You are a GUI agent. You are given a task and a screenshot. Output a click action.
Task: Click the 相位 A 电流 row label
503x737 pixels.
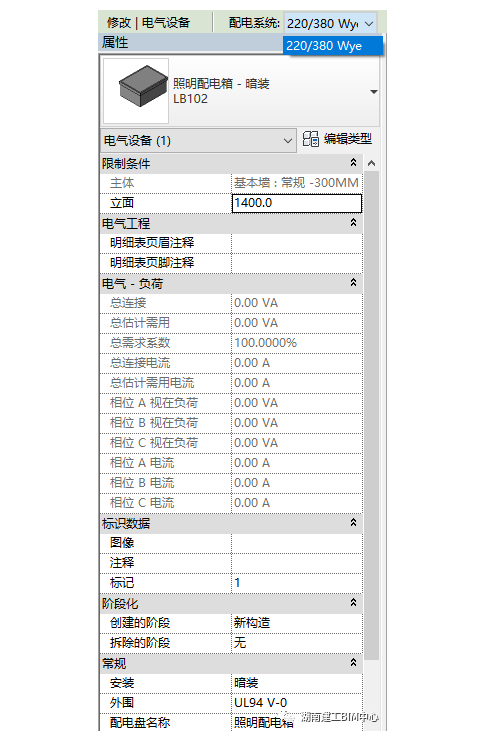(142, 463)
